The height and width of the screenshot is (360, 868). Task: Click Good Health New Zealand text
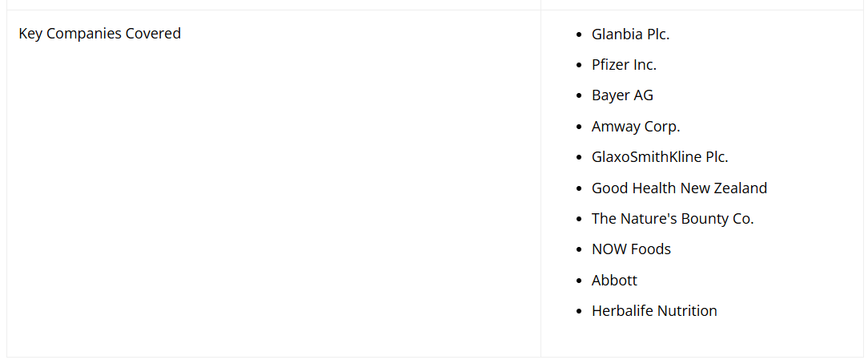tap(679, 188)
